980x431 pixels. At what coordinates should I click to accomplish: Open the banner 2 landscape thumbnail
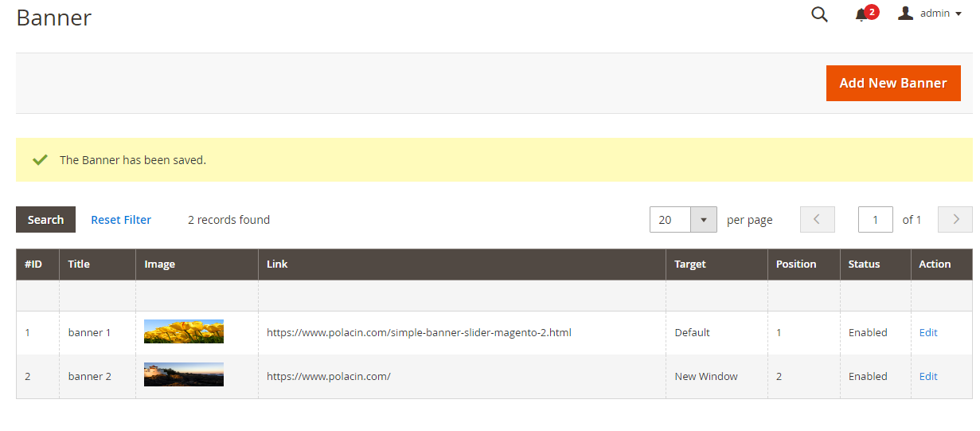pyautogui.click(x=184, y=375)
